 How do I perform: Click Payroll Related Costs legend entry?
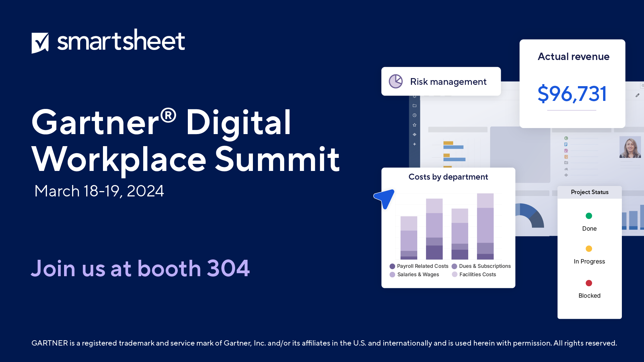pos(422,266)
